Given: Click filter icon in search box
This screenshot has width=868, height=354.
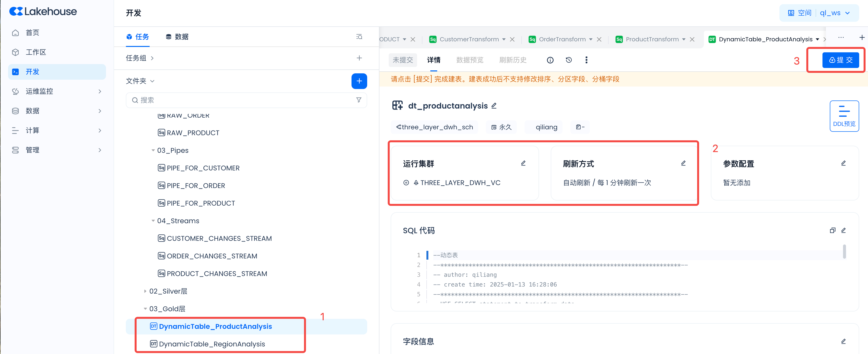Looking at the screenshot, I should pyautogui.click(x=359, y=100).
